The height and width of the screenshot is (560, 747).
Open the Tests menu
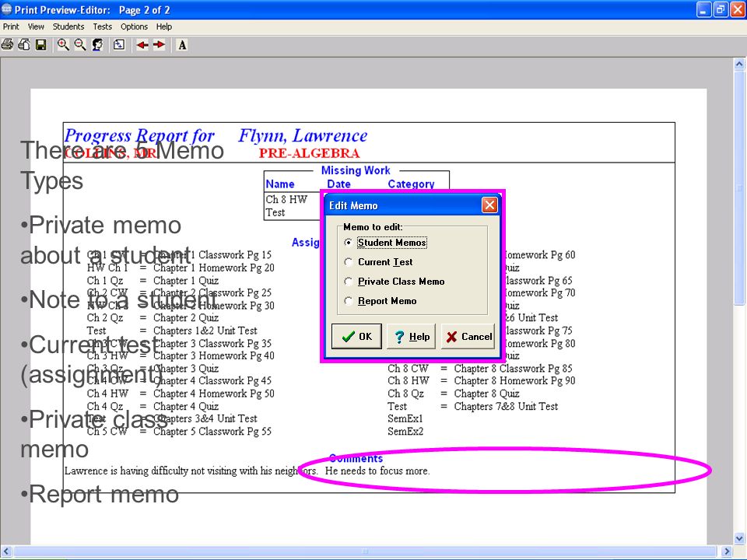103,26
